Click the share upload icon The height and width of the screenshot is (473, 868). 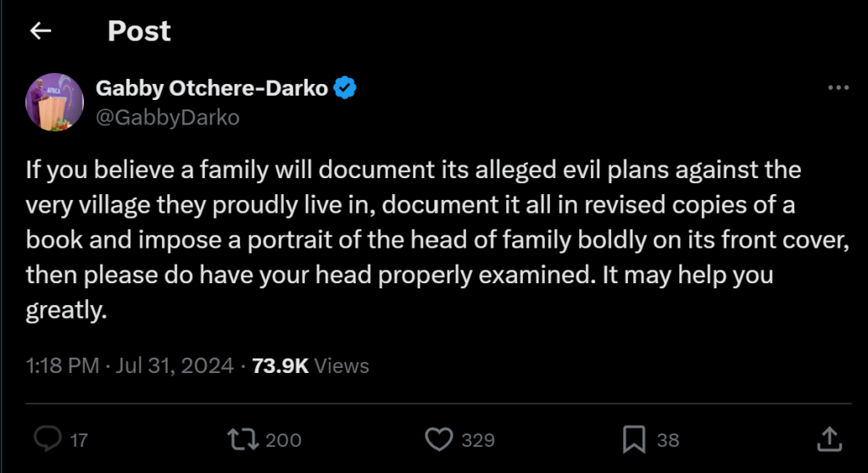[828, 439]
